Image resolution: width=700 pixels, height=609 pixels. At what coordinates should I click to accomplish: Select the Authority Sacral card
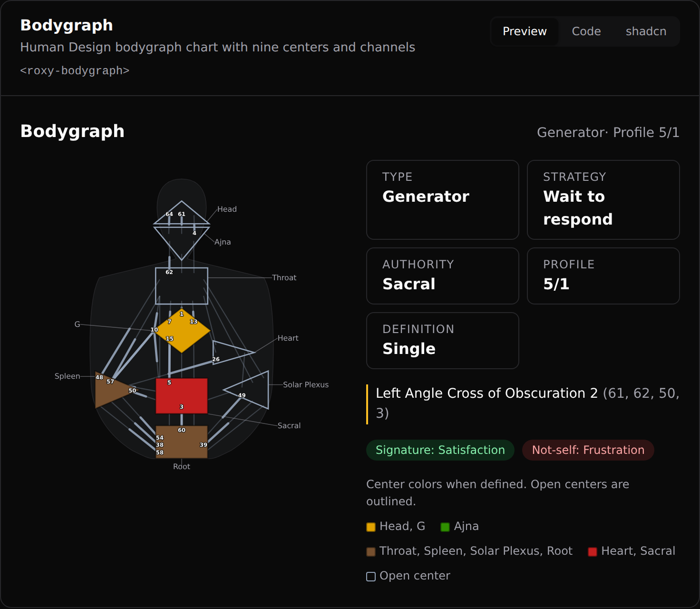point(443,276)
